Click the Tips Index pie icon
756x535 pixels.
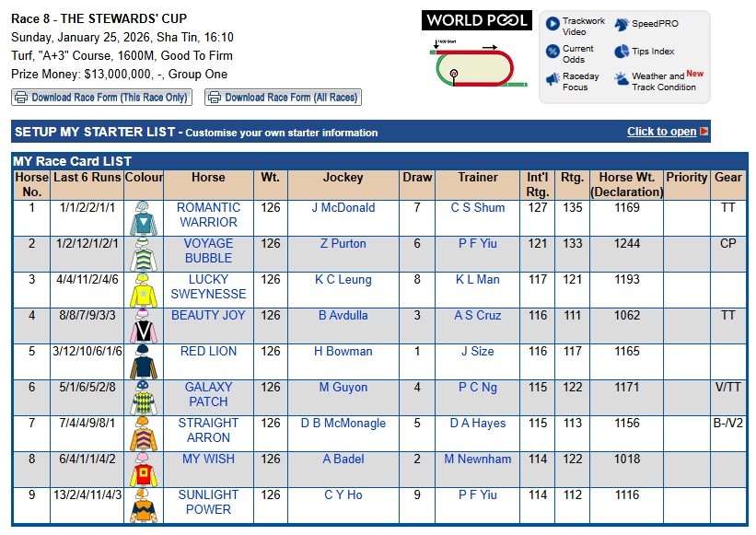(x=622, y=52)
